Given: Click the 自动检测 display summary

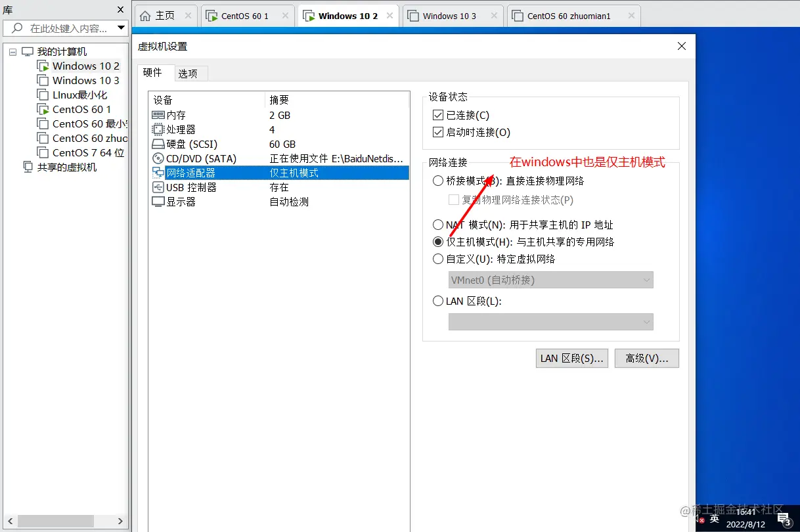Looking at the screenshot, I should (289, 202).
